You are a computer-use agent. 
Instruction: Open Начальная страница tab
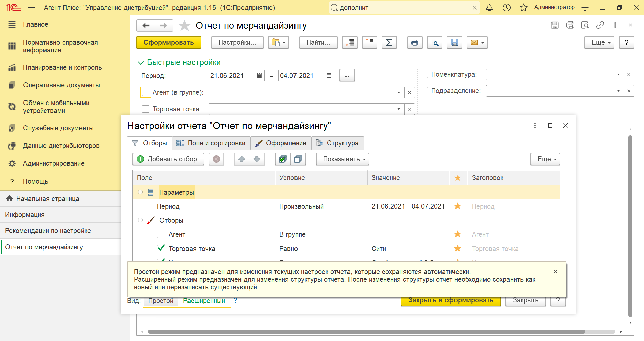point(60,199)
